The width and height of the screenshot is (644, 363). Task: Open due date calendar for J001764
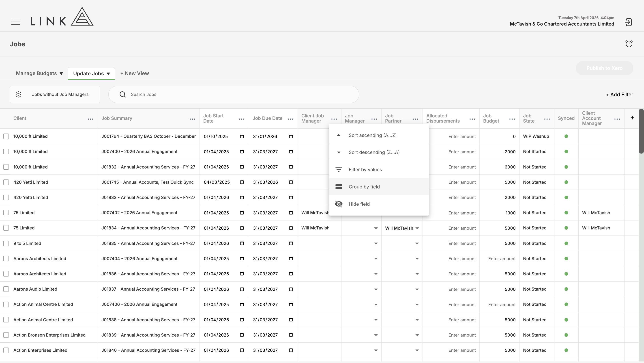291,136
